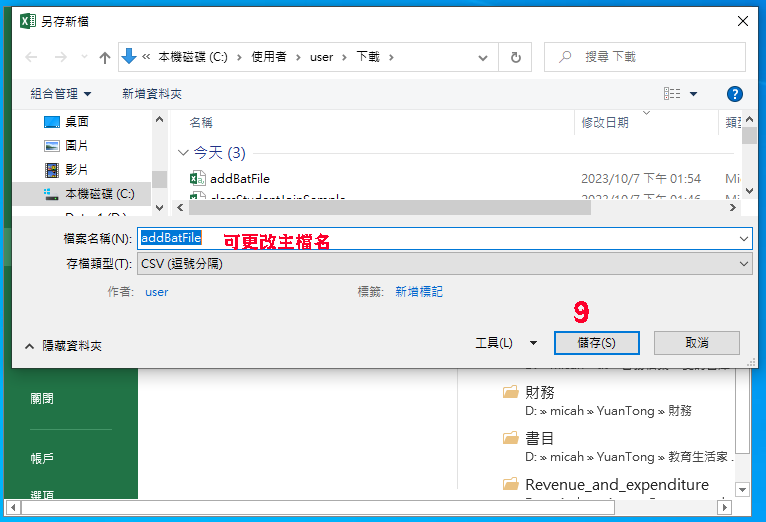Open view options dropdown arrow
Screen dimensions: 766x522
click(x=693, y=94)
